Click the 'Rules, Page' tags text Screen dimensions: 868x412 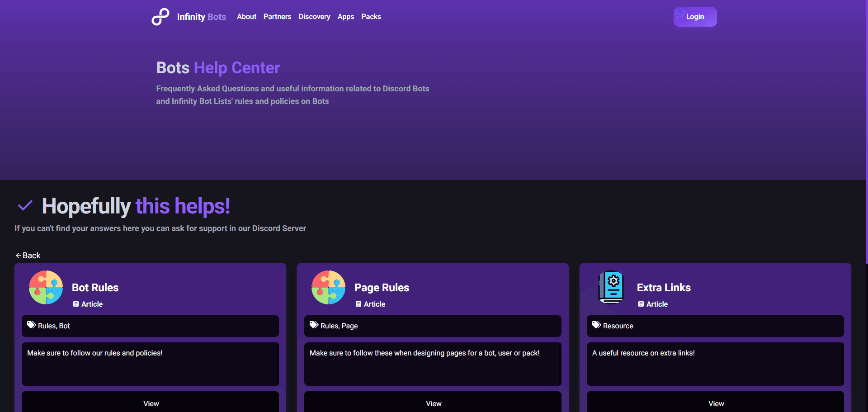tap(340, 326)
